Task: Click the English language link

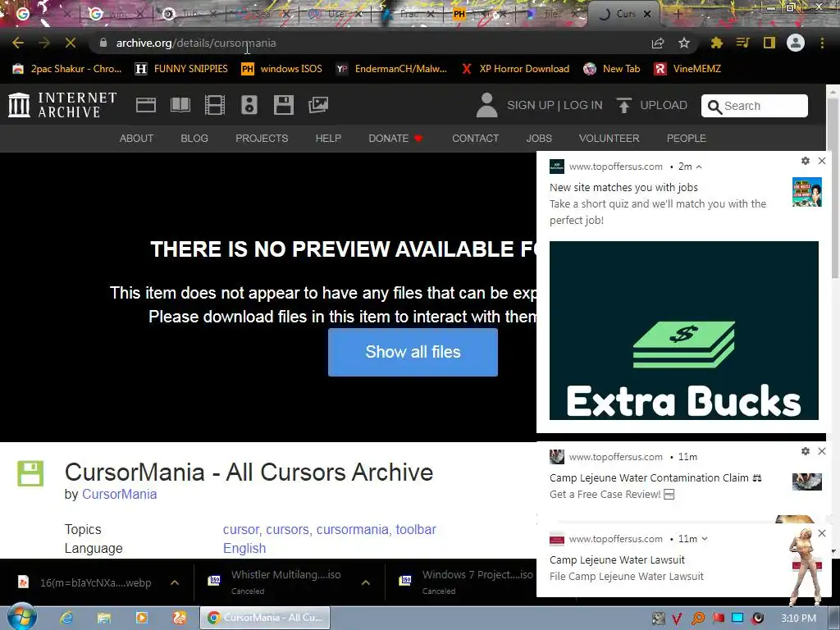Action: 244,548
